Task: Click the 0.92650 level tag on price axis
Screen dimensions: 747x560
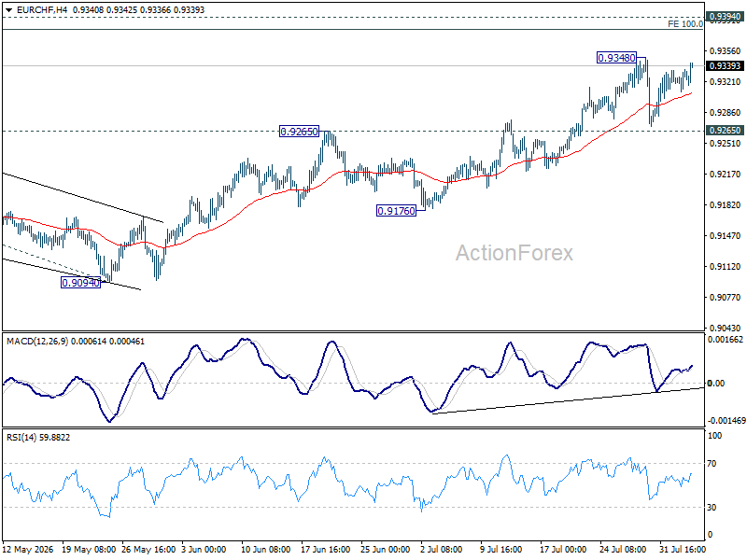Action: [x=725, y=130]
